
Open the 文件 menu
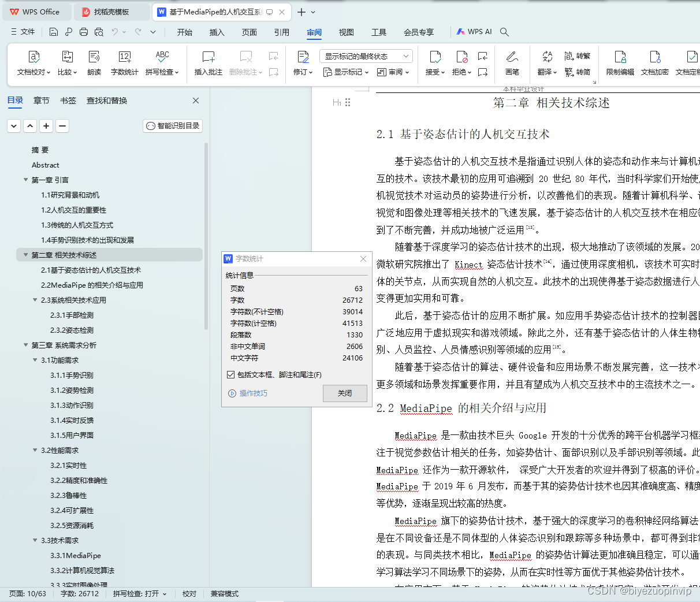point(23,32)
